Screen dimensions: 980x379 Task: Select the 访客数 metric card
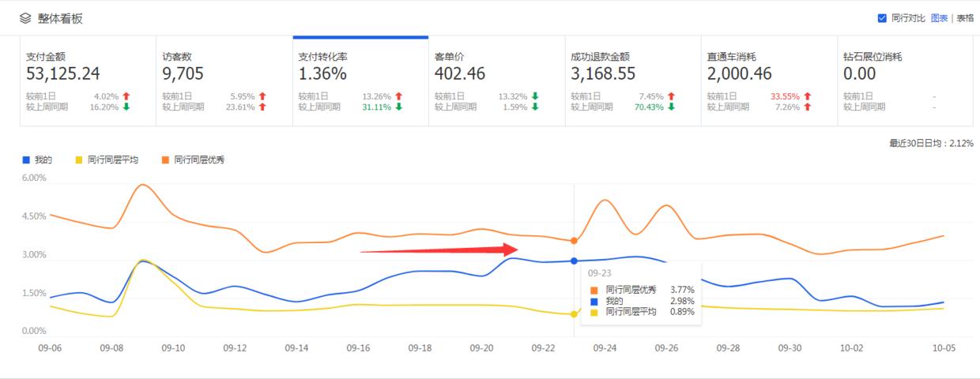click(224, 81)
